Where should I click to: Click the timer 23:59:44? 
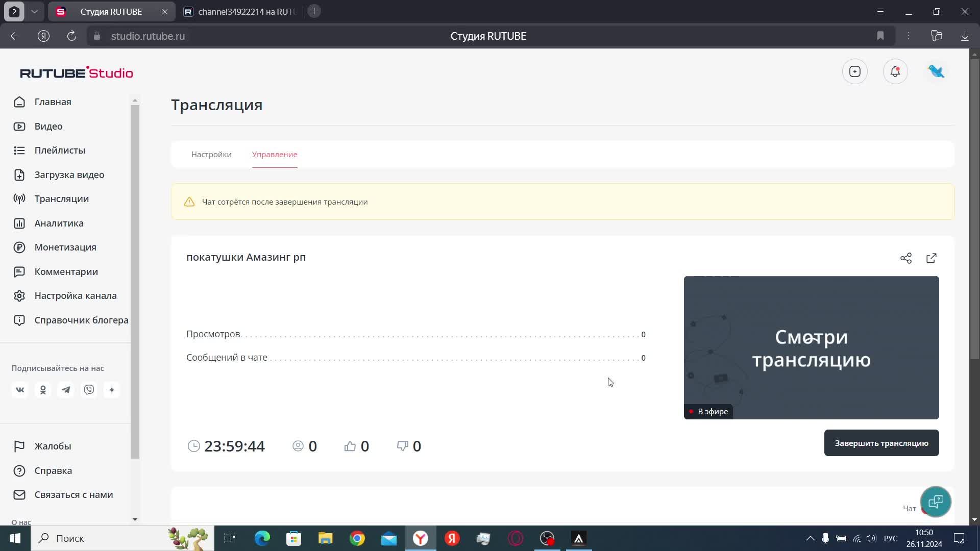tap(234, 446)
